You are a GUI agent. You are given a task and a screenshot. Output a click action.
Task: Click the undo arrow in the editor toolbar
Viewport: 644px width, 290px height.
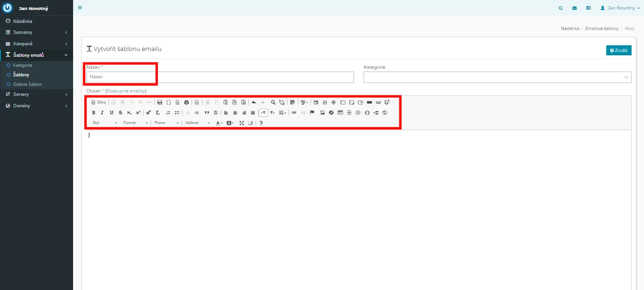[254, 102]
